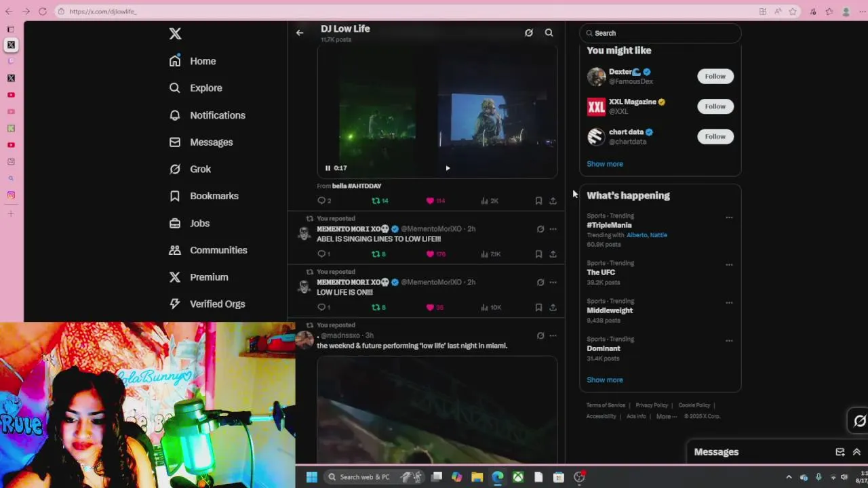This screenshot has width=868, height=488.
Task: Open Terms of Service footer link
Action: pos(606,405)
